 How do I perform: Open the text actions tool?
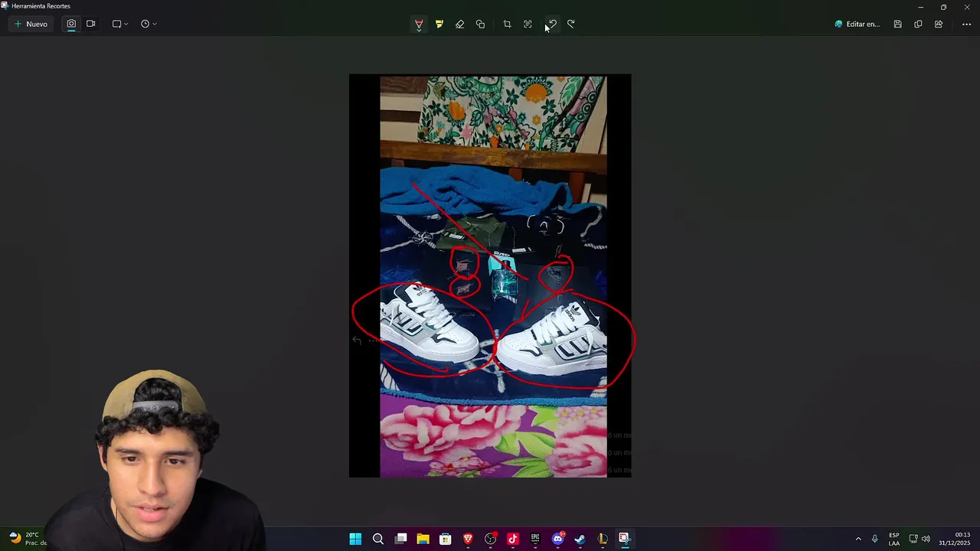tap(528, 24)
